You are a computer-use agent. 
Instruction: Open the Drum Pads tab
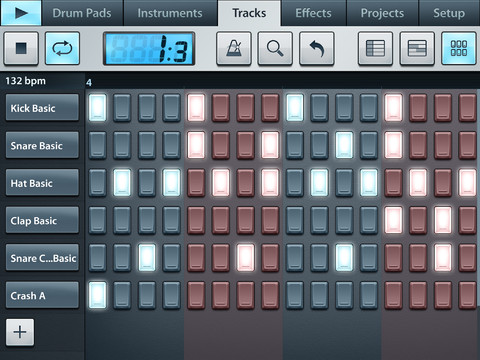82,13
